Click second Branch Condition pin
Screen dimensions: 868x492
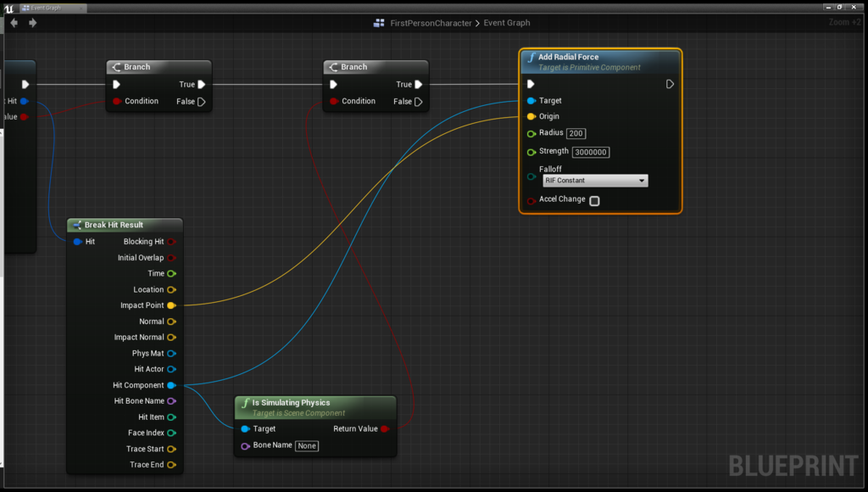click(334, 101)
